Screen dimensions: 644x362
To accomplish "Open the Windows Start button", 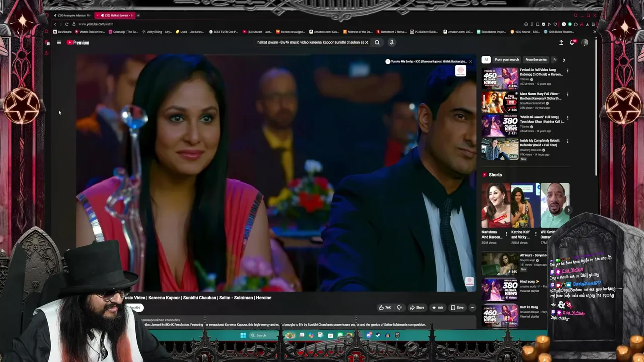I will [x=243, y=335].
